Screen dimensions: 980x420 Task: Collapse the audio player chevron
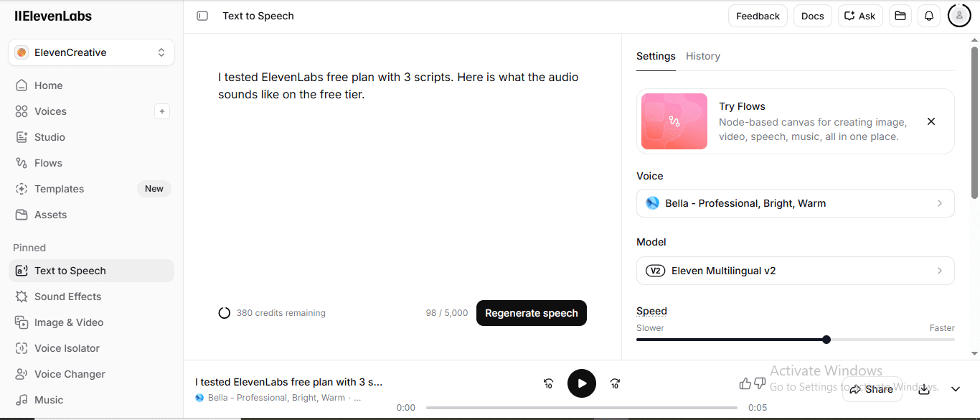(956, 389)
